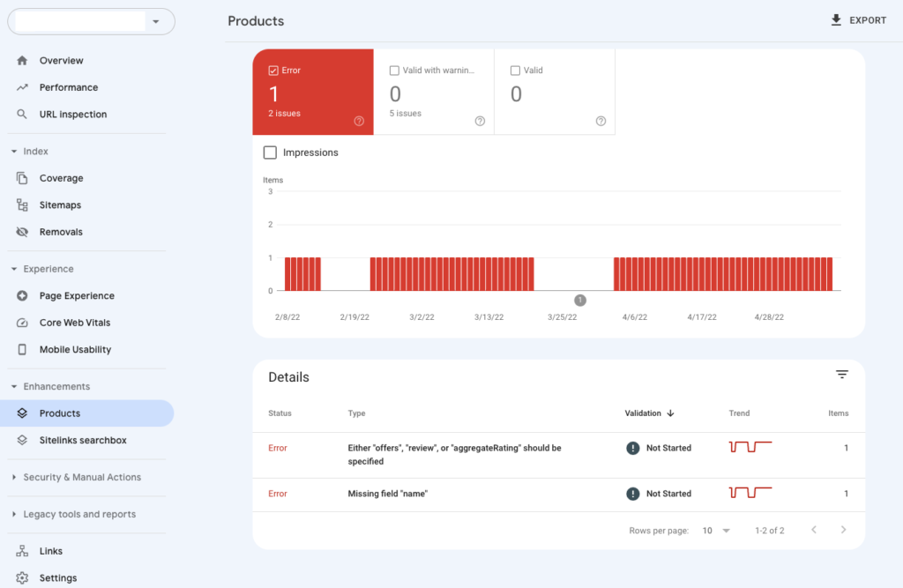
Task: Collapse the Index section
Action: pyautogui.click(x=14, y=152)
